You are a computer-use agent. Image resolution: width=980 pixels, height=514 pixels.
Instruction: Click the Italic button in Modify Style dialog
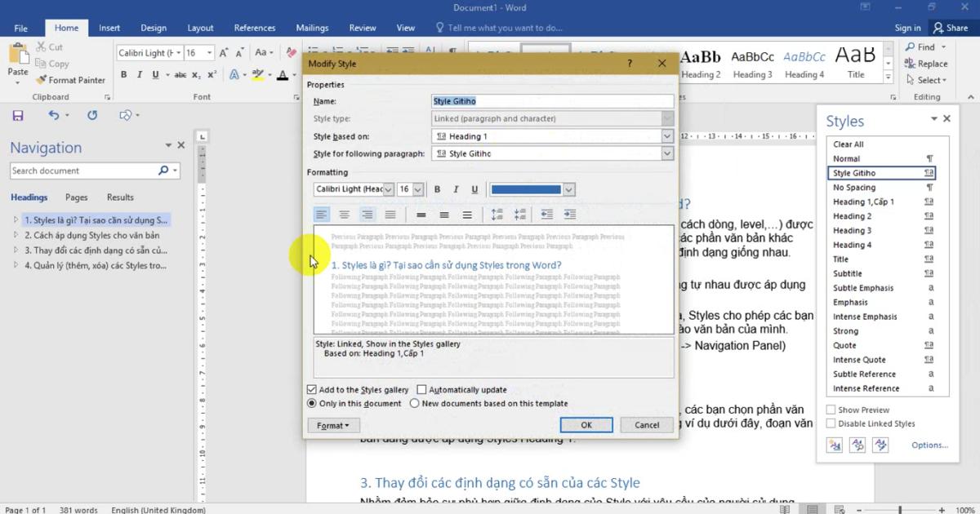[456, 189]
